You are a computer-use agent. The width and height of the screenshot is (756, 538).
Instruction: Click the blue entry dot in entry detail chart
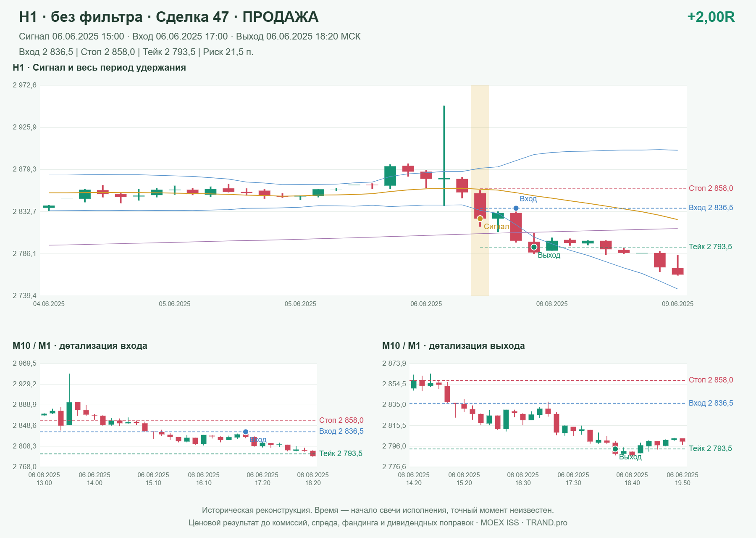(246, 432)
